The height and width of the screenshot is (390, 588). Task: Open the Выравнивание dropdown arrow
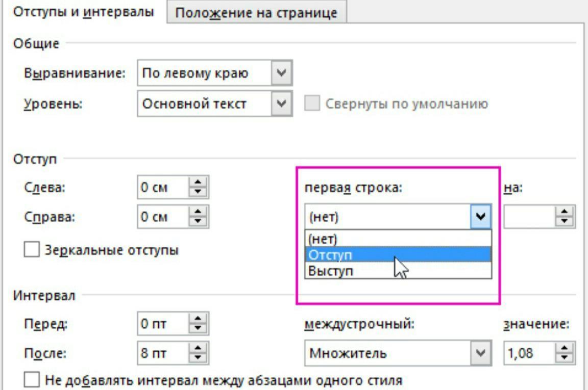[281, 73]
